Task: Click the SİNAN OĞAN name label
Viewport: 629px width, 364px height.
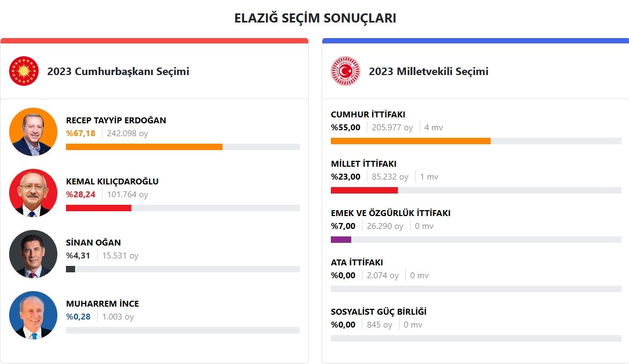Action: point(93,242)
